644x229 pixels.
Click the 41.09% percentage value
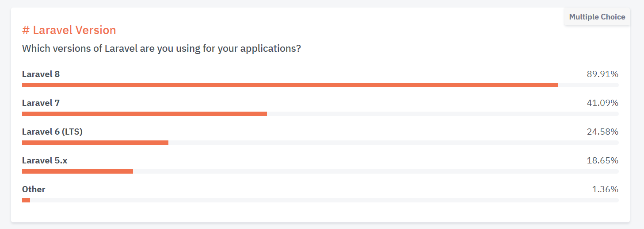pyautogui.click(x=602, y=103)
